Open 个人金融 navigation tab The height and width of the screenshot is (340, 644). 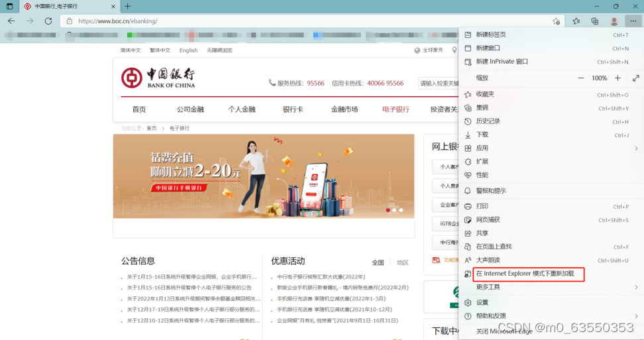pos(241,109)
